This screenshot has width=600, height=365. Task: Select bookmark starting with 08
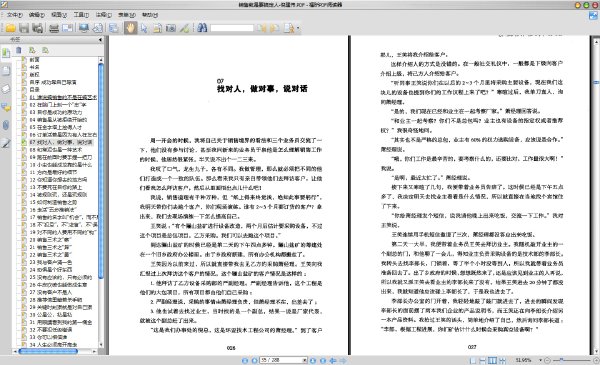(x=56, y=150)
